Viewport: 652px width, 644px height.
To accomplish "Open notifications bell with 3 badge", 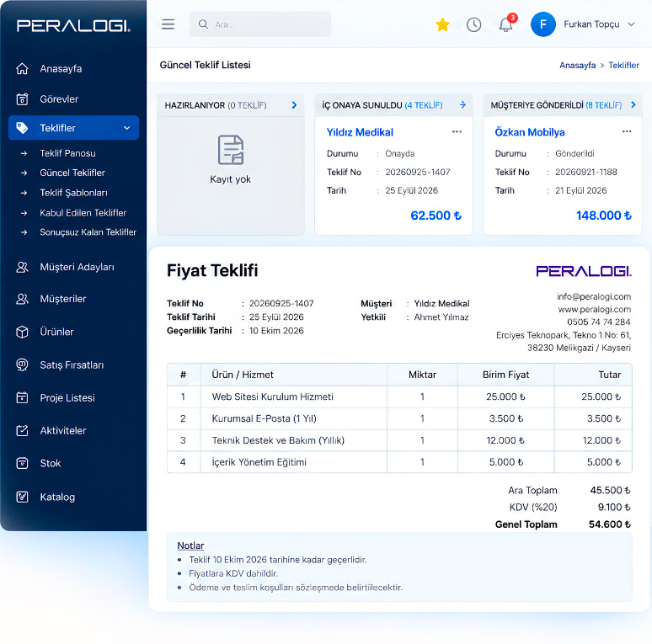I will point(506,24).
